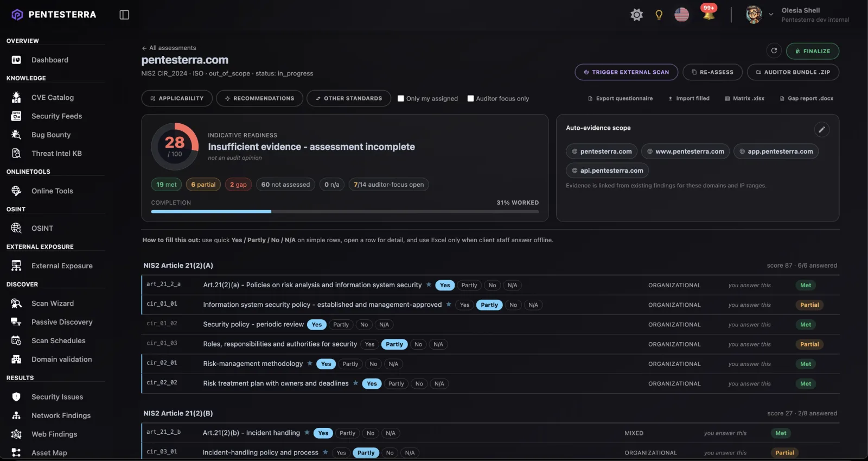This screenshot has height=461, width=868.
Task: Open RECOMMENDATIONS
Action: point(259,98)
